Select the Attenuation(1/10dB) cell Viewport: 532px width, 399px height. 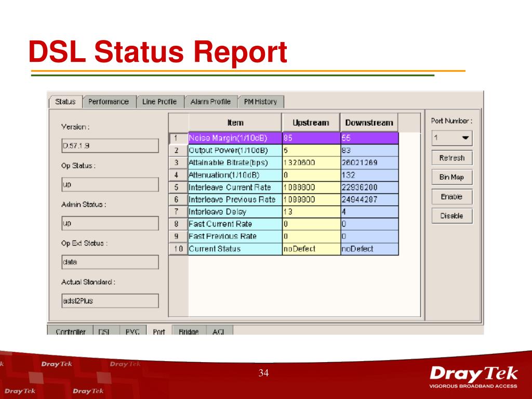tap(235, 175)
